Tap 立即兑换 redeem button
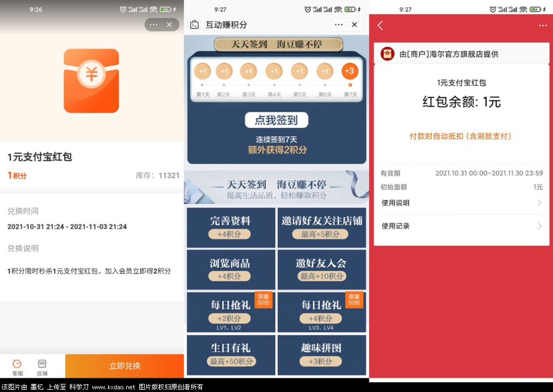This screenshot has height=392, width=553. [125, 366]
